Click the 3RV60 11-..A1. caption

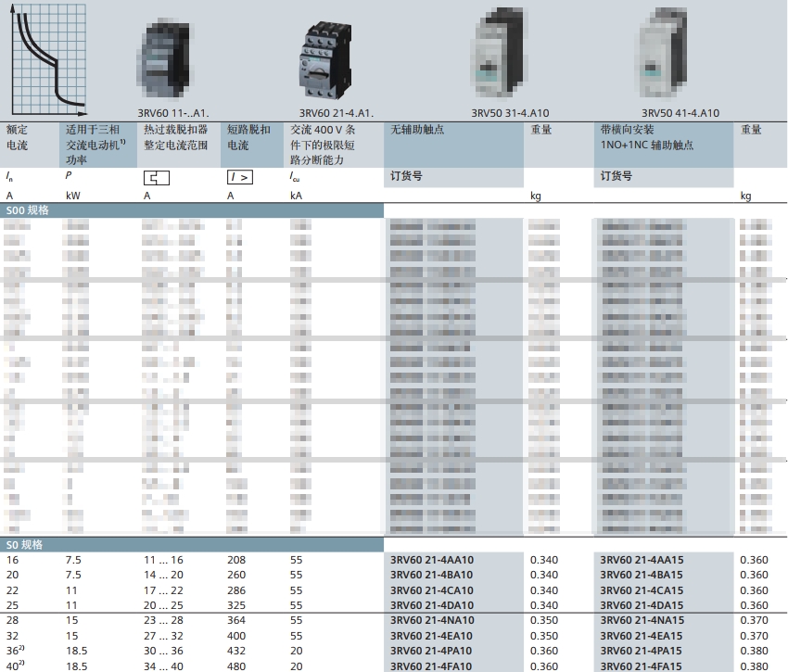(172, 113)
